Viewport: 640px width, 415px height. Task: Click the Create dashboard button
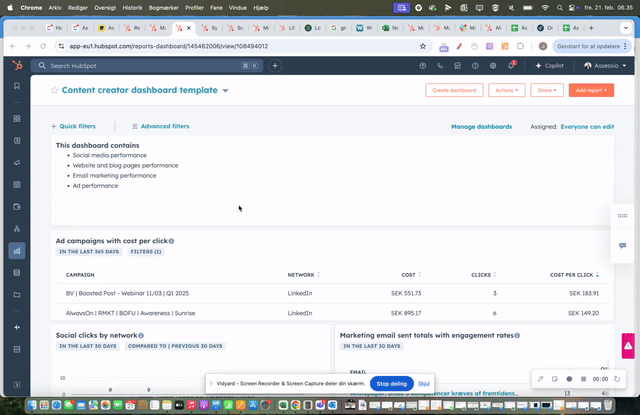(454, 90)
